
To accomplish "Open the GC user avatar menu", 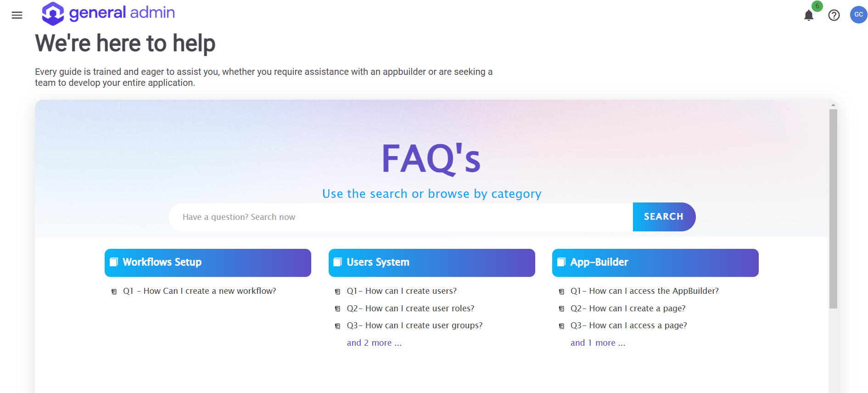I will click(858, 15).
